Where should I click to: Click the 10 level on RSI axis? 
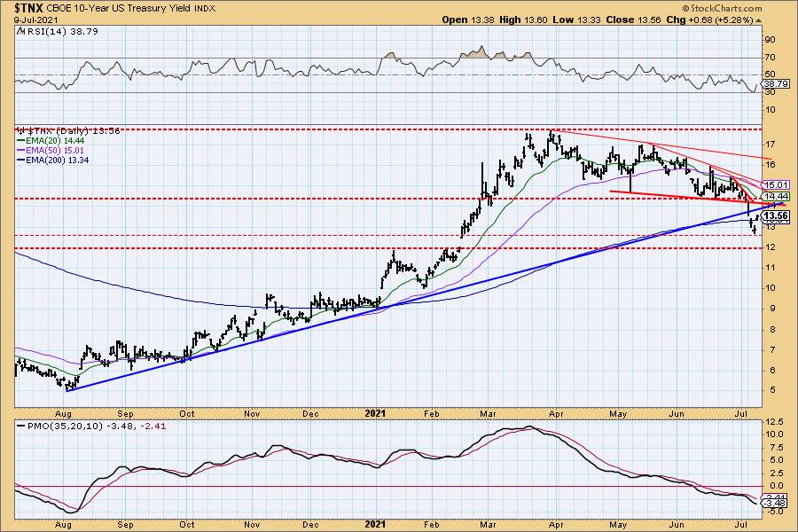pyautogui.click(x=770, y=110)
